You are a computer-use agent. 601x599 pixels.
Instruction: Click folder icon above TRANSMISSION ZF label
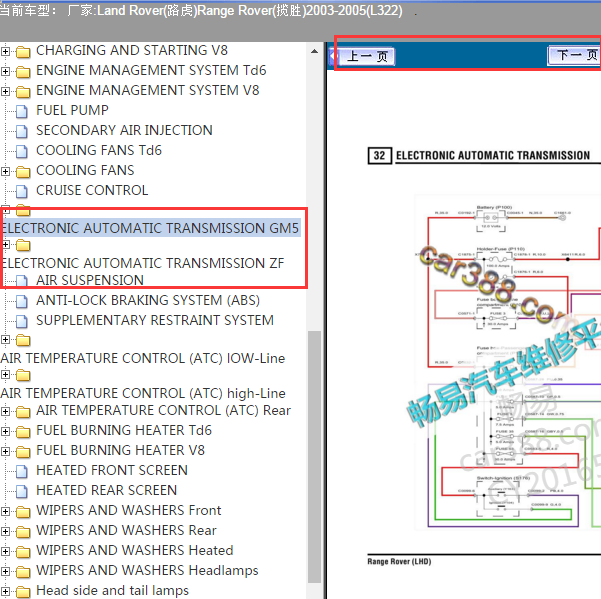point(23,245)
